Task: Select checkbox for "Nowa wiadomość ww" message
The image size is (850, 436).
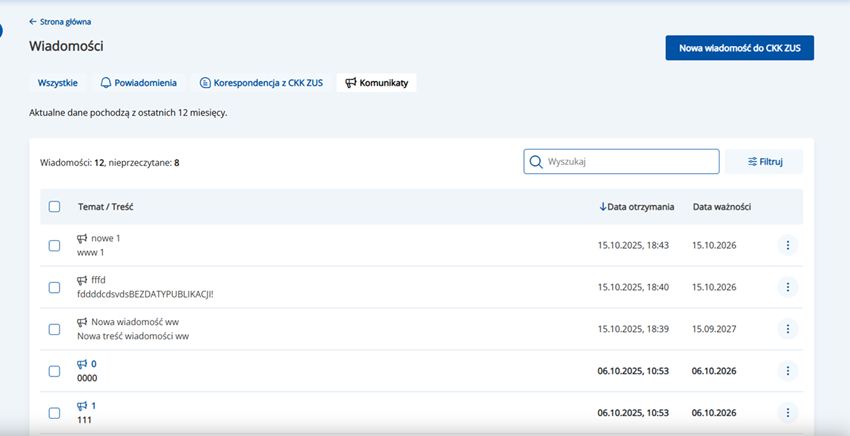Action: point(54,329)
